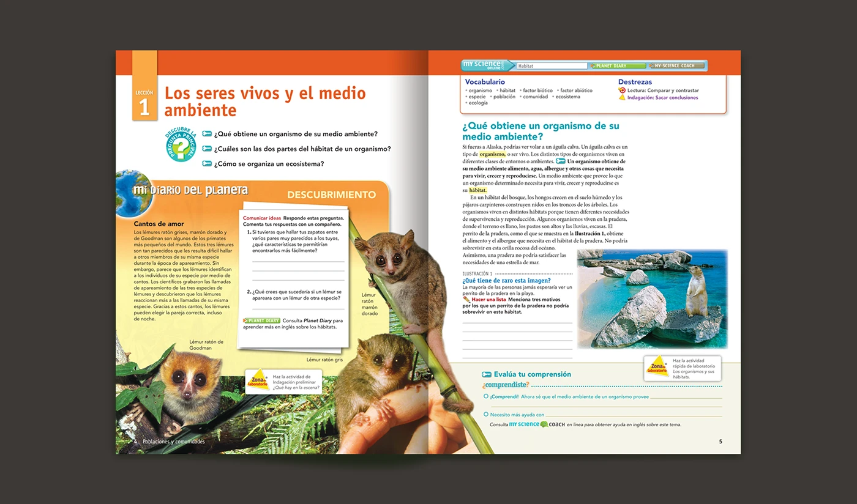Click the my science coach logo near page bottom
Image resolution: width=857 pixels, height=504 pixels.
point(537,424)
